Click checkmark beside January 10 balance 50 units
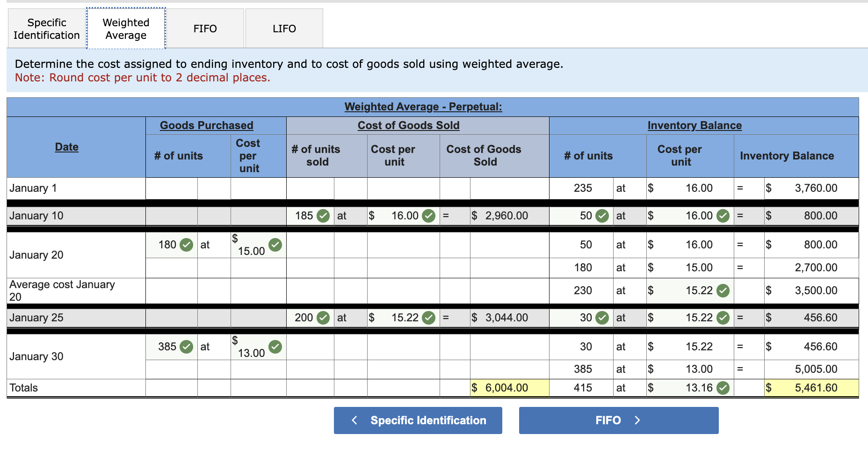Screen dimensions: 868x449 tap(602, 216)
